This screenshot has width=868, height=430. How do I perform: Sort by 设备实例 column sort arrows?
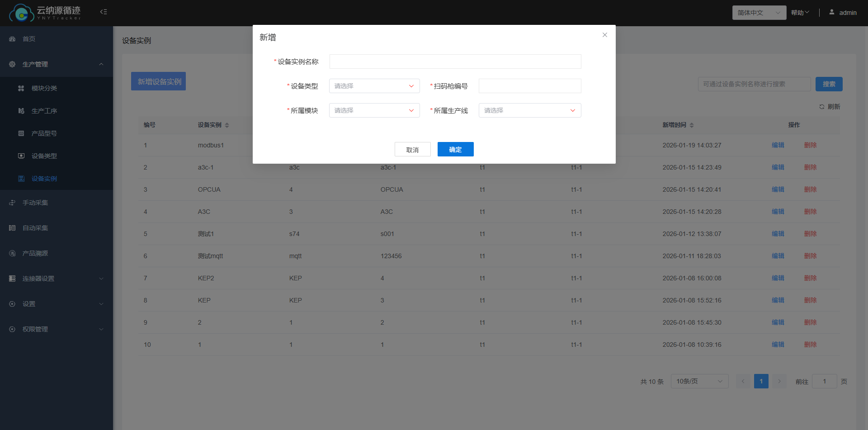coord(227,125)
